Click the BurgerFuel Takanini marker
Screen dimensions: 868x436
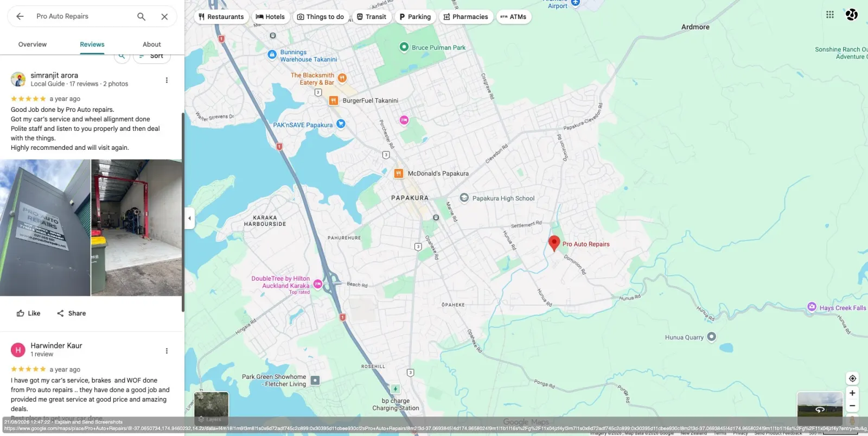tap(334, 100)
